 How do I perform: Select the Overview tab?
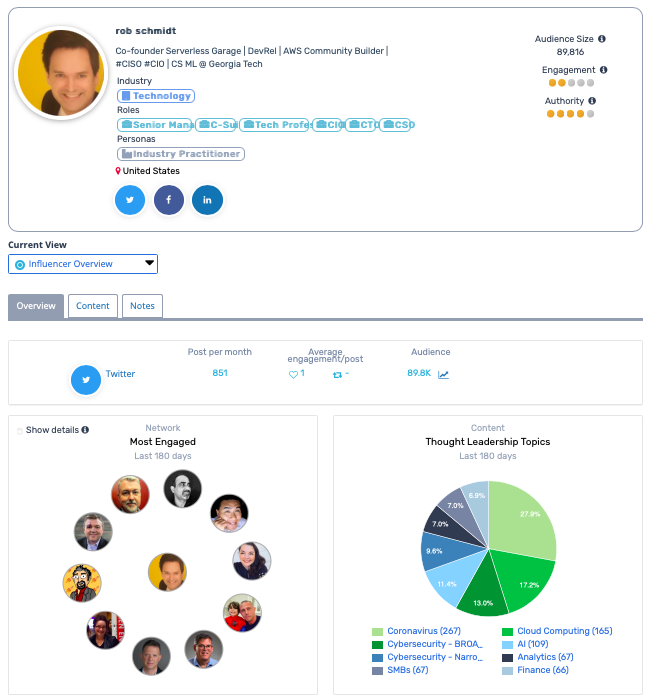coord(36,306)
